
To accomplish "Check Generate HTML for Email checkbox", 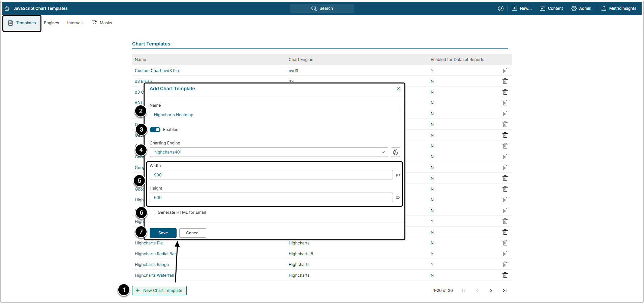I will (153, 212).
